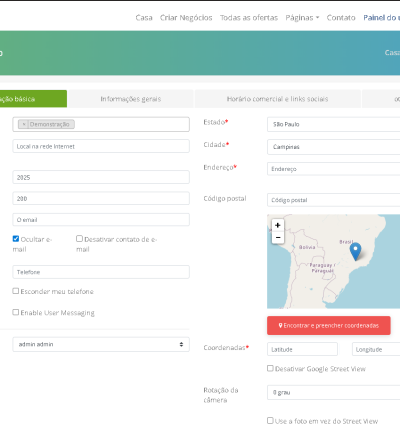Toggle the Ocultar e-mail checkbox

click(16, 239)
